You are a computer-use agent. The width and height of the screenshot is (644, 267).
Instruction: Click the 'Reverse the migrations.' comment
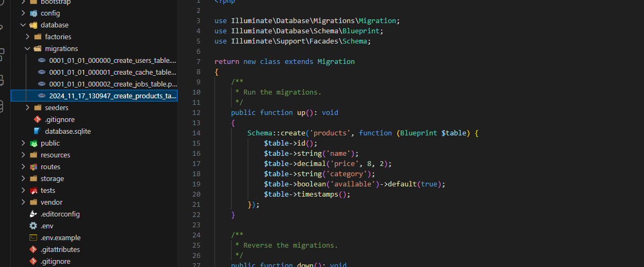[x=291, y=245]
